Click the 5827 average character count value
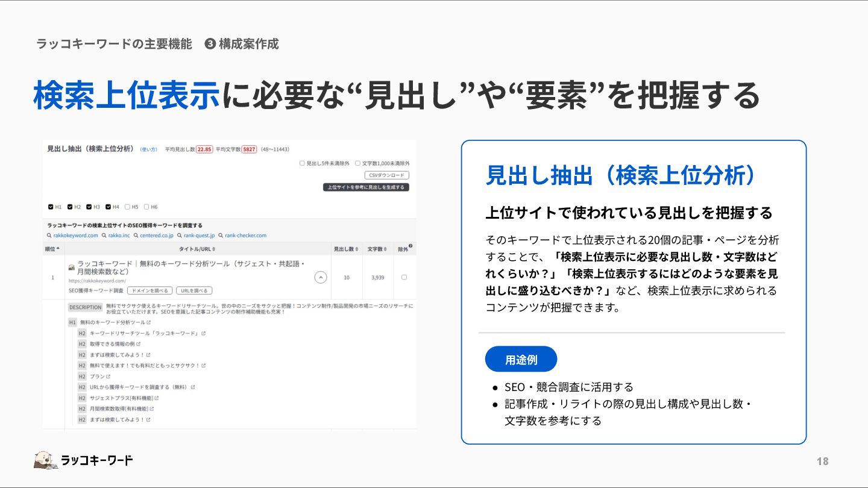The height and width of the screenshot is (488, 868). [x=249, y=149]
